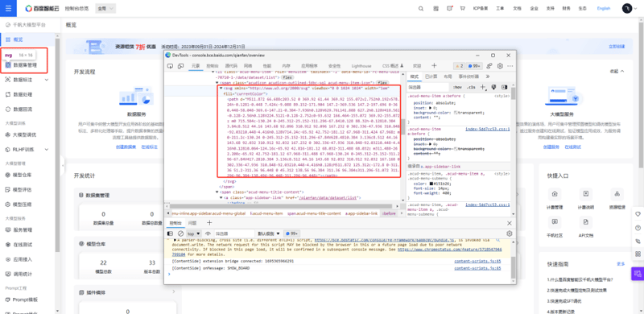Expand the 数据标注 sidebar submenu
This screenshot has width=644, height=314.
coord(47,80)
